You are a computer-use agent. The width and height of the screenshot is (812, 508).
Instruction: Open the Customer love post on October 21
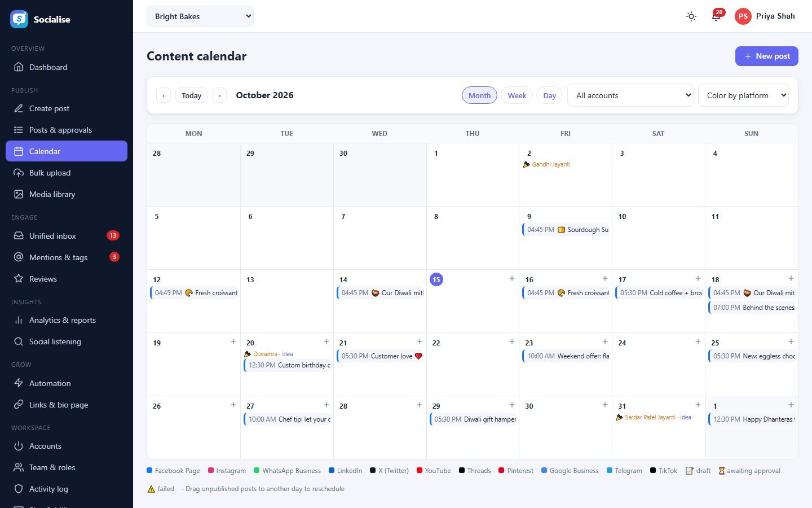(x=380, y=356)
